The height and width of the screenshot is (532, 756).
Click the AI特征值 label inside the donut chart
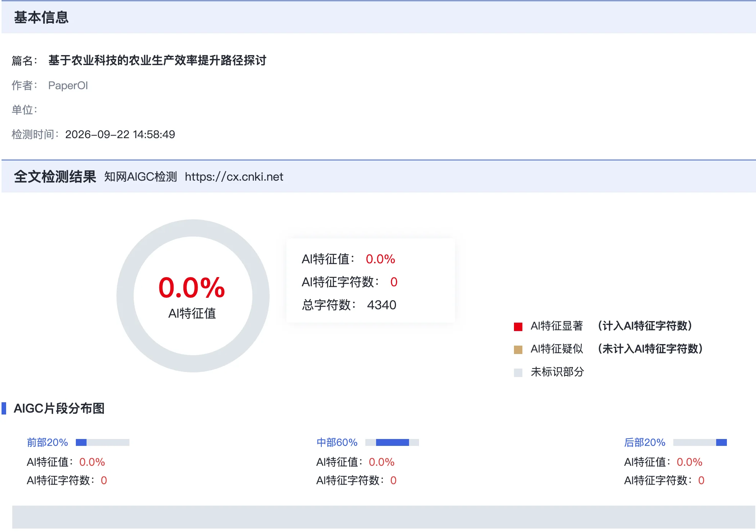[192, 313]
